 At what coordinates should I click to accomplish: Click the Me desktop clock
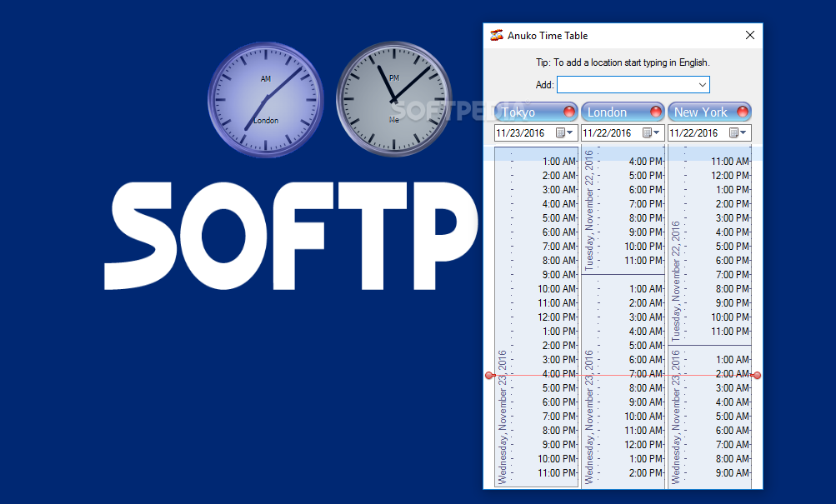pos(394,99)
